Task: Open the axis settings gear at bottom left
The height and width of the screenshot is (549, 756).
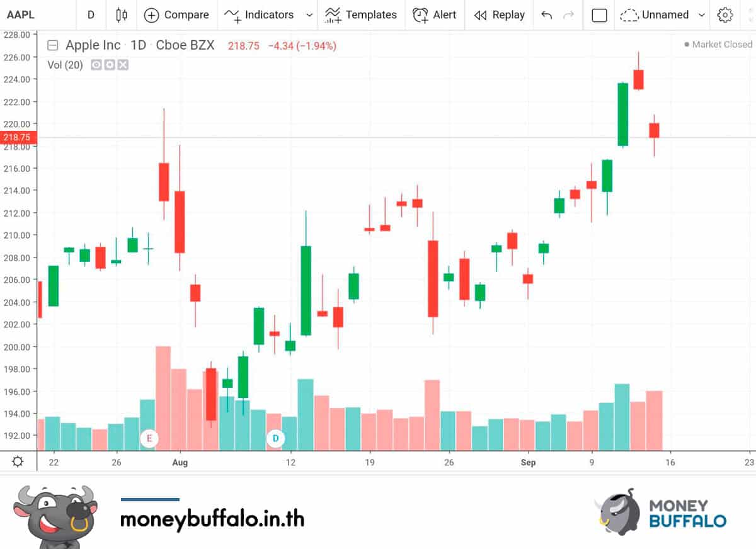Action: tap(18, 461)
